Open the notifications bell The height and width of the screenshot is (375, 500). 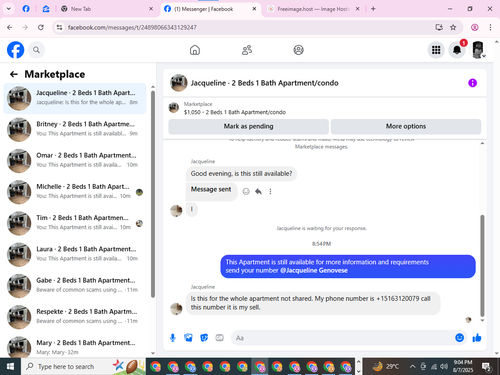coord(457,50)
